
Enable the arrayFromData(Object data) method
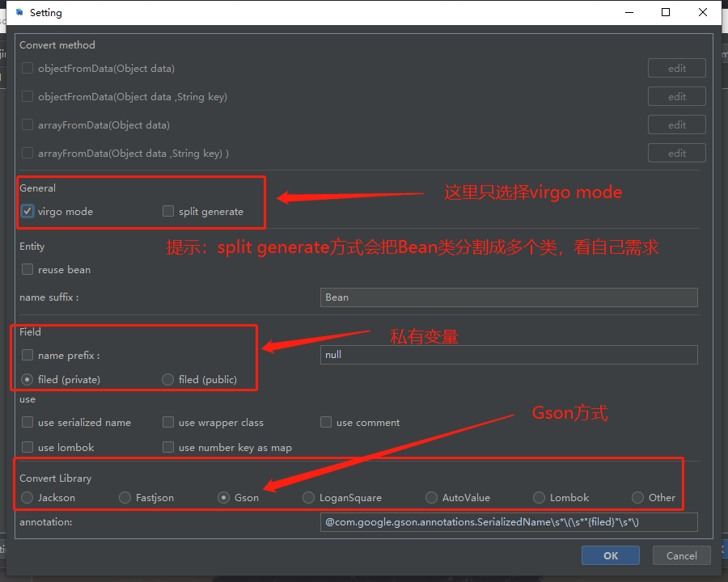(27, 124)
